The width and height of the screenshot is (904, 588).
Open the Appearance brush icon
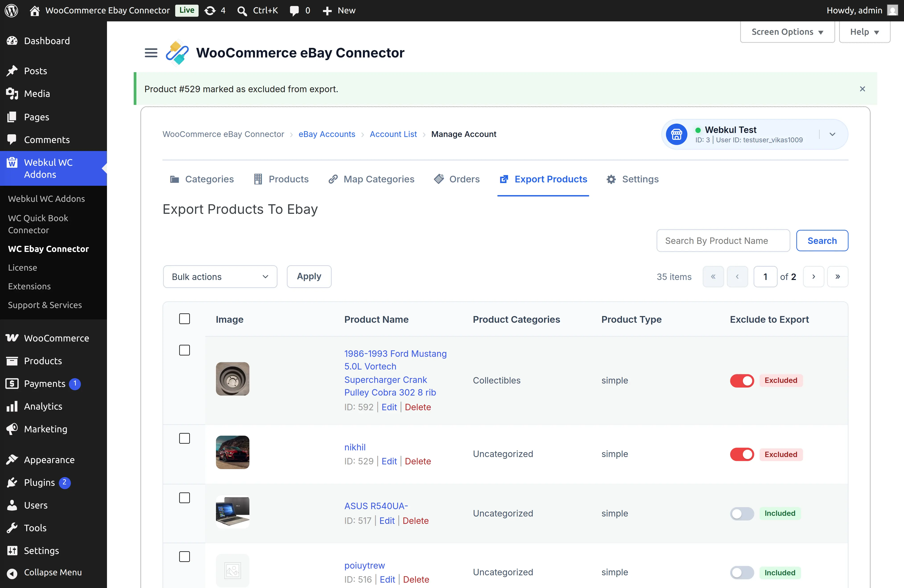pos(12,459)
